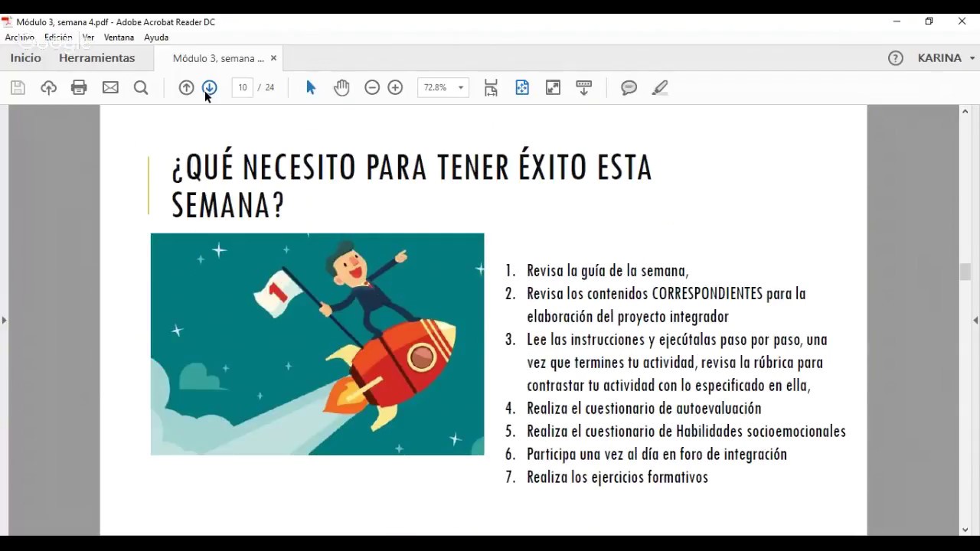Enter full screen mode icon
This screenshot has height=551, width=980.
click(x=553, y=88)
